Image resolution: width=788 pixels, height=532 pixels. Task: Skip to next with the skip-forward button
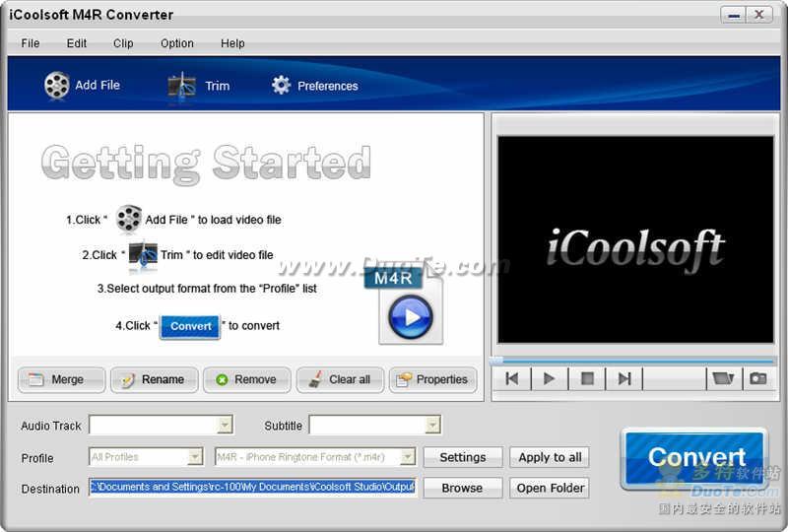point(624,378)
